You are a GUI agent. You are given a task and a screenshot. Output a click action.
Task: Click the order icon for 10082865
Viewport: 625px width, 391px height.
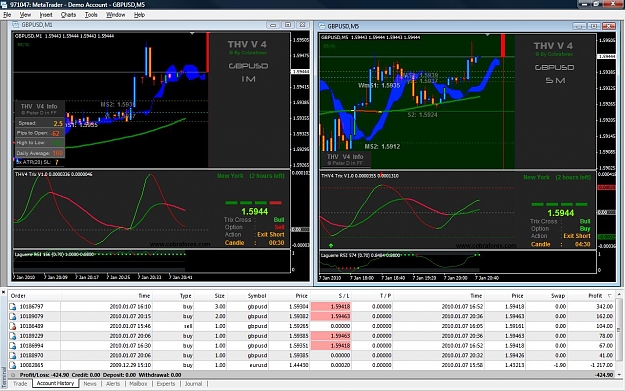[x=13, y=365]
